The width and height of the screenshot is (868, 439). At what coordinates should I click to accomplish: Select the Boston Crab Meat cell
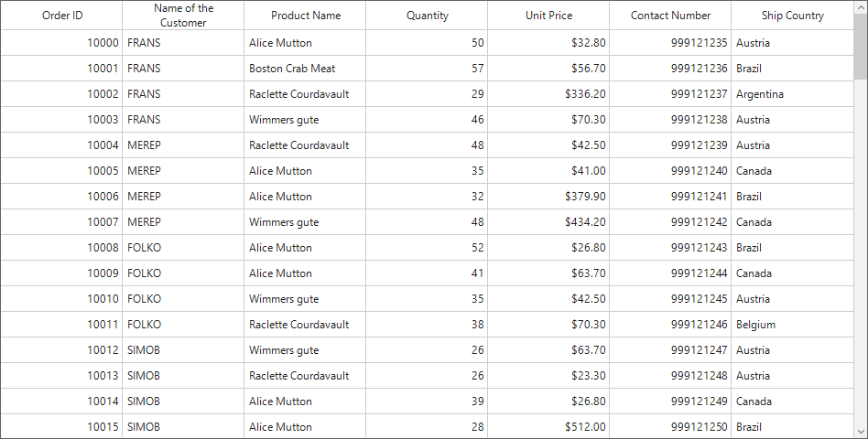point(305,69)
